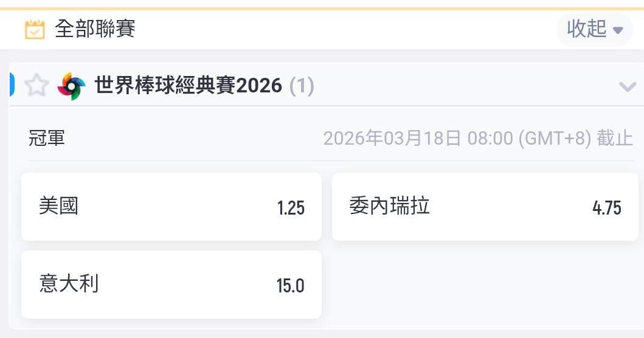This screenshot has width=644, height=338.
Task: Collapse the 世界棒球經典賽2026 section chevron
Action: [x=627, y=86]
